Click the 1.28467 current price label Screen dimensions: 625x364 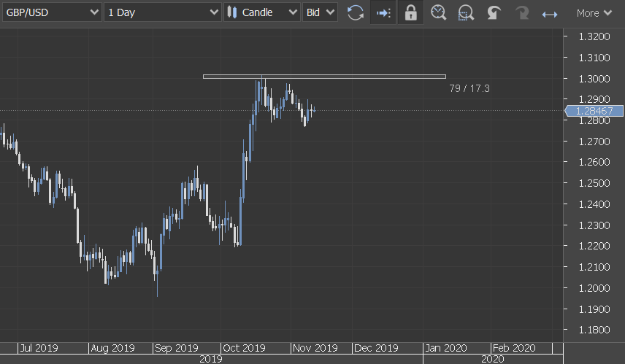tap(594, 111)
